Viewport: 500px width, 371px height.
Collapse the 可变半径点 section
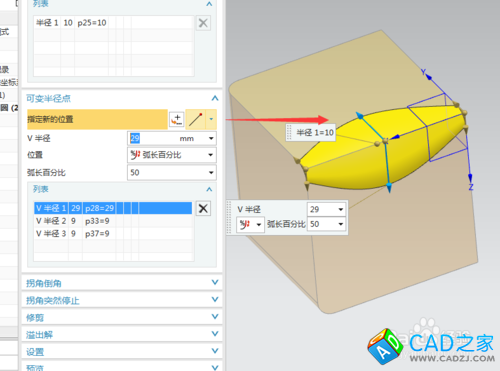tap(215, 98)
